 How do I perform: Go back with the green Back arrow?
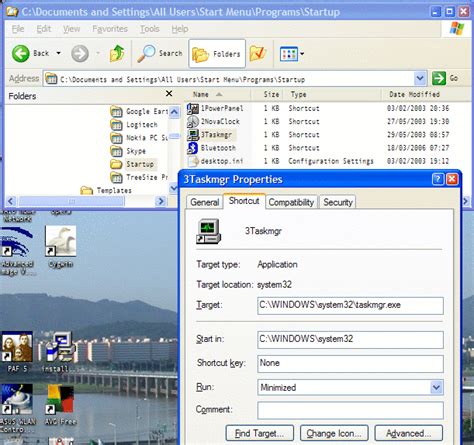coord(21,53)
